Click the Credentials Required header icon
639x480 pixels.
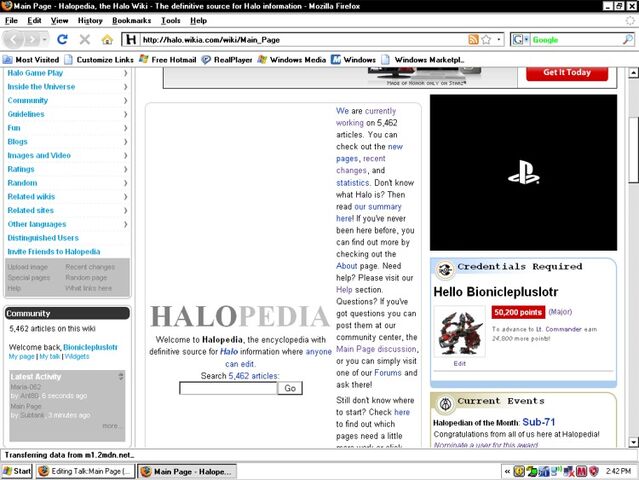[x=445, y=269]
